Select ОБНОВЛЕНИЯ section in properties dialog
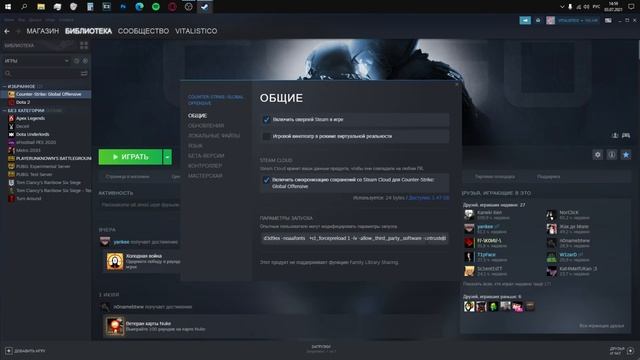The height and width of the screenshot is (360, 640). coord(206,126)
